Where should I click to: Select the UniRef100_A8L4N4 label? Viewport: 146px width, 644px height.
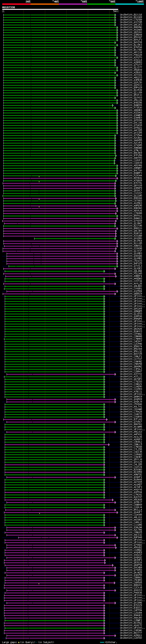(x=131, y=271)
